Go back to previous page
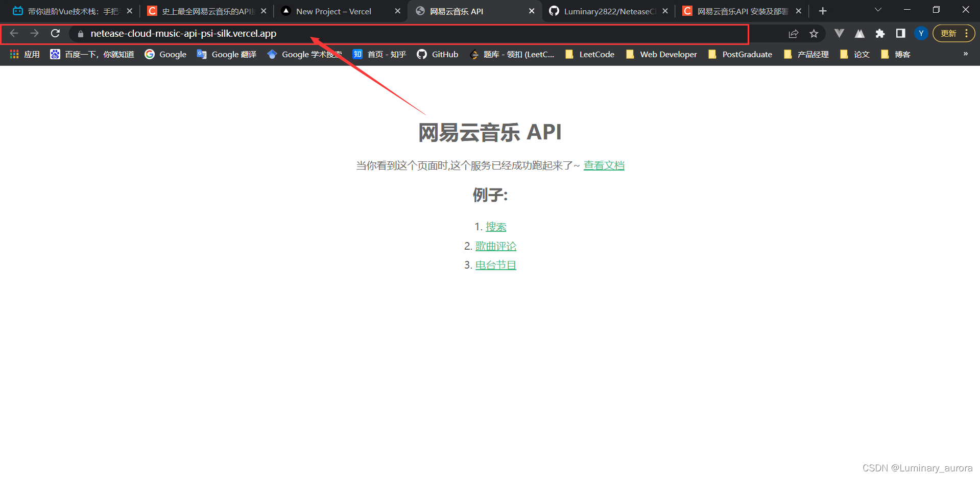The height and width of the screenshot is (478, 980). [x=14, y=34]
